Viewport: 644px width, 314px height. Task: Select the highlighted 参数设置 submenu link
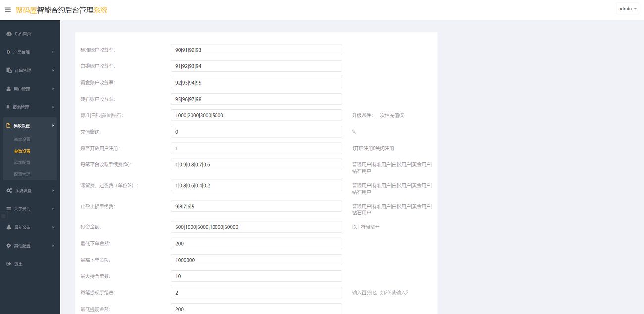(x=22, y=151)
